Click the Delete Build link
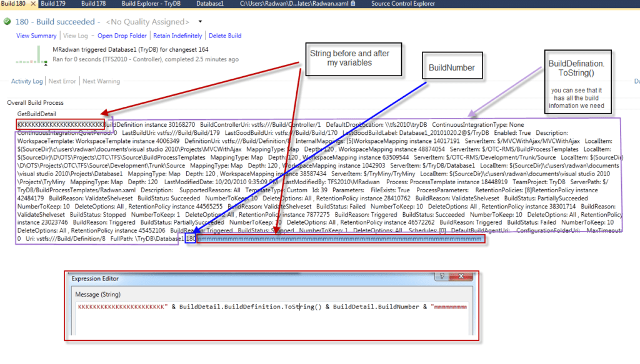Viewport: 640px width, 364px height. click(x=225, y=36)
